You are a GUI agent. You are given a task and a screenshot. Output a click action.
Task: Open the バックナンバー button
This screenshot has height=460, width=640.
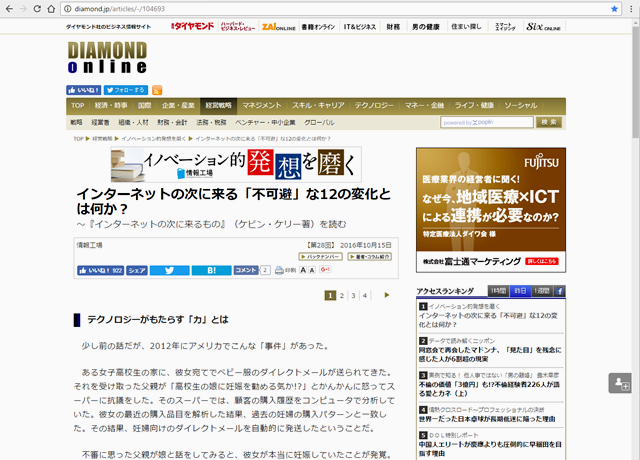pos(322,257)
